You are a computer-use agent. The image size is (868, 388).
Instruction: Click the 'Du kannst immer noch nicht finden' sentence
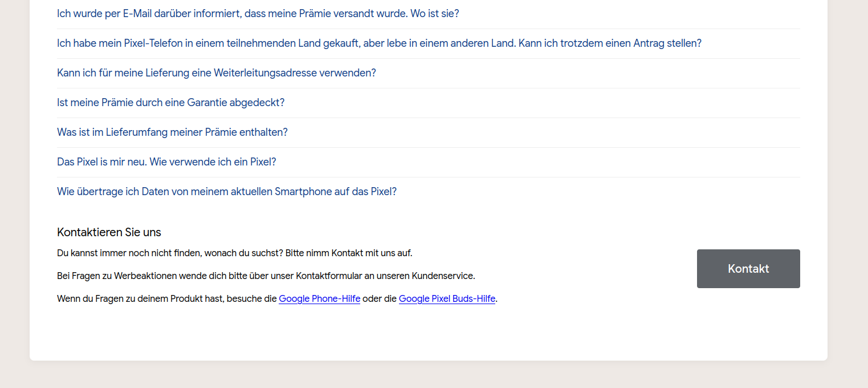point(170,253)
